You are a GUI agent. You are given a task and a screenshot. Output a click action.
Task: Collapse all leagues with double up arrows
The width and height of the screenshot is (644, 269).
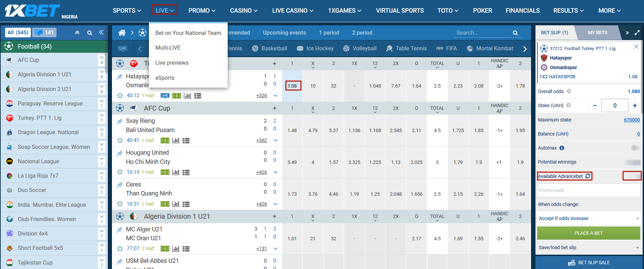(x=77, y=33)
